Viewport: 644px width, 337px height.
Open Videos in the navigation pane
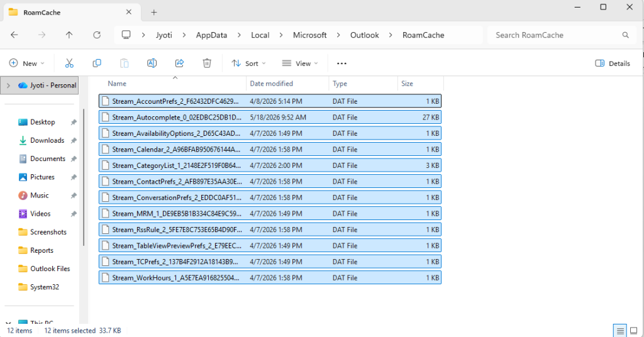tap(40, 213)
